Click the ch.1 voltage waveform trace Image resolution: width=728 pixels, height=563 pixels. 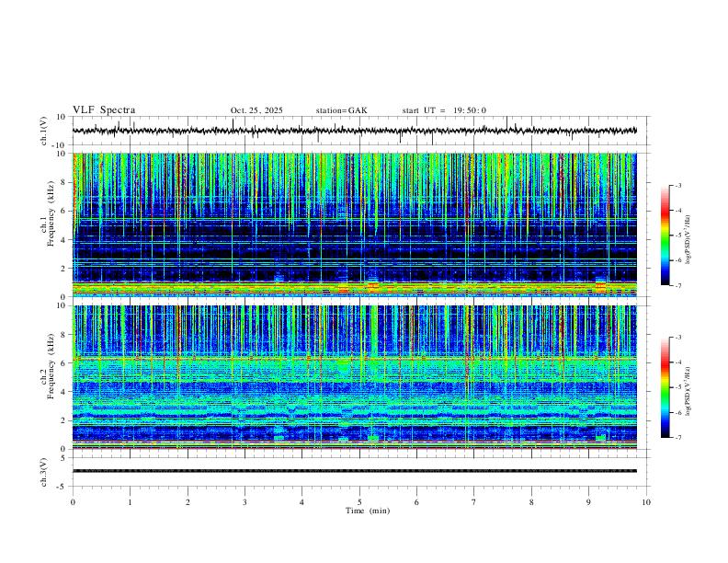click(x=355, y=131)
